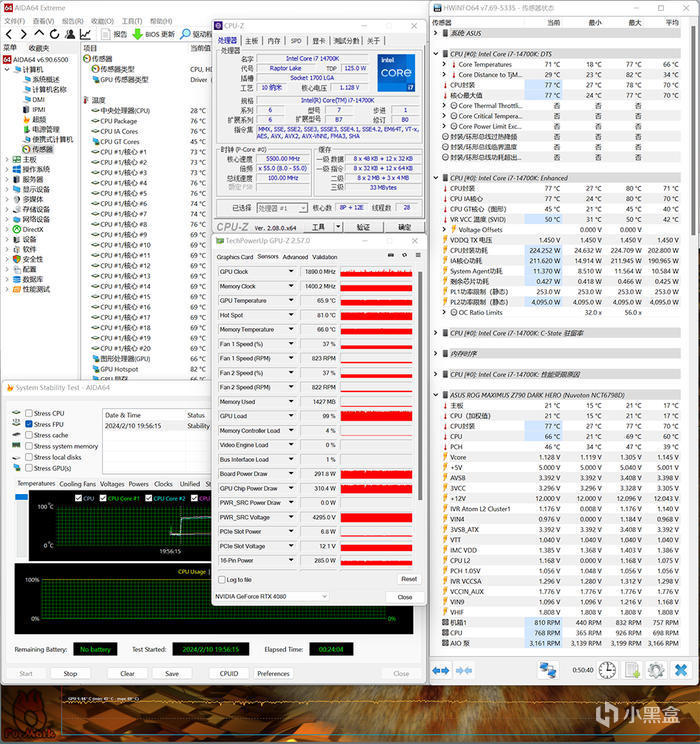The image size is (700, 744).
Task: Click HWiNFO log file icon
Action: [x=631, y=669]
